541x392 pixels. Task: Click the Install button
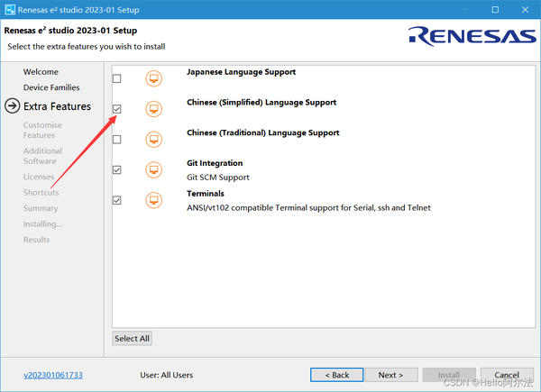point(449,375)
